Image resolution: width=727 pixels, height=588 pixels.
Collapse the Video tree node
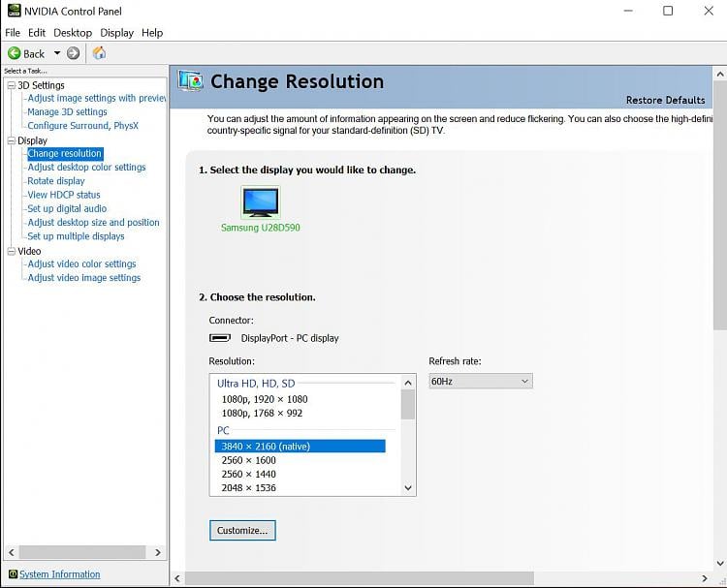[12, 251]
